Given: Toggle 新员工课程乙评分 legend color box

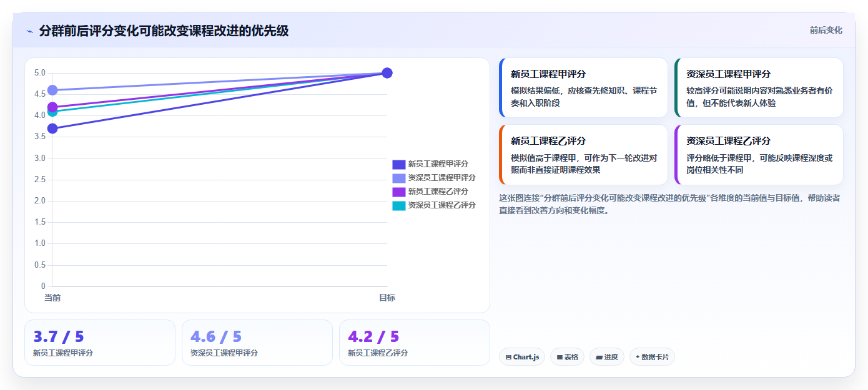Looking at the screenshot, I should 399,192.
